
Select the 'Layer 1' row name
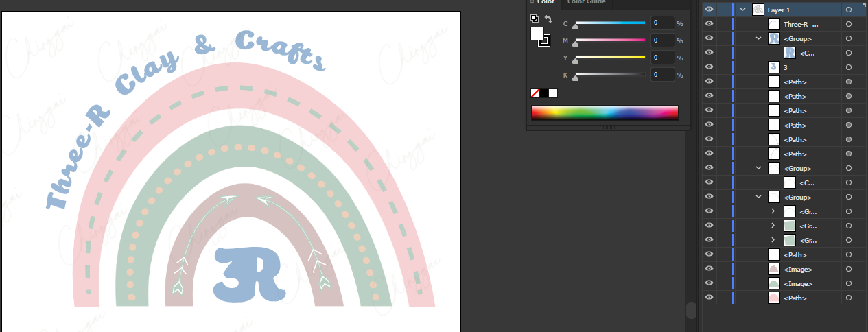[x=779, y=10]
